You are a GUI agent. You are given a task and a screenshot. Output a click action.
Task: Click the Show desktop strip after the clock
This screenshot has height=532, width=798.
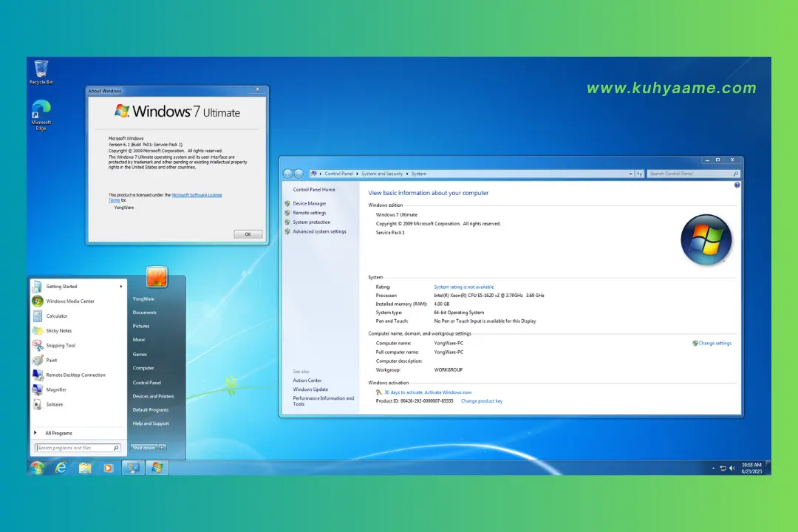click(x=768, y=467)
